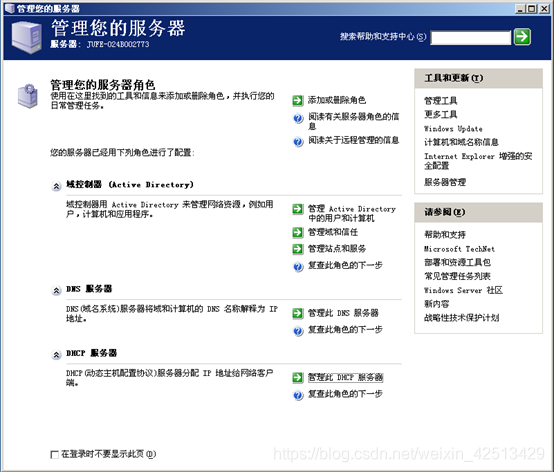Screen dimensions: 554x472
Task: Click 工具和更新 panel header
Action: [x=478, y=78]
